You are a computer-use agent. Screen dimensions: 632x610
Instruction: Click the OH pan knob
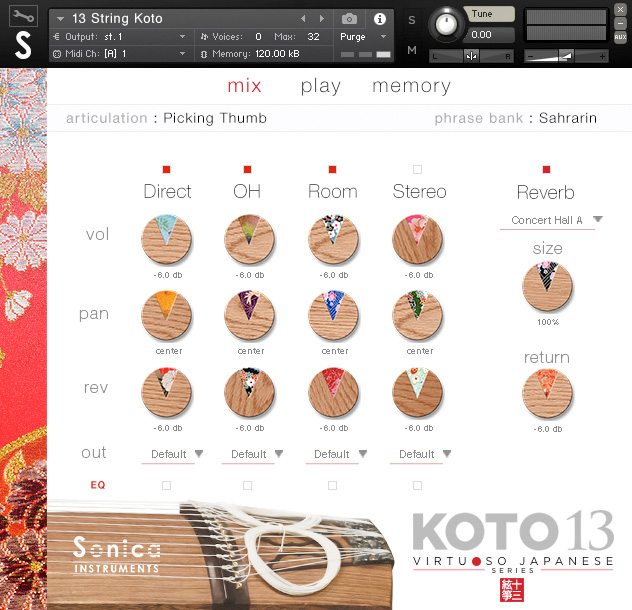(x=249, y=315)
